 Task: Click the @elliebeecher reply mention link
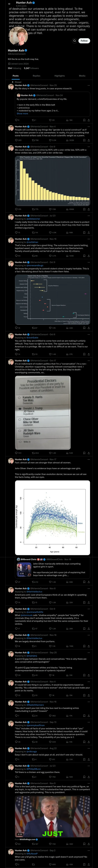(x=33, y=219)
